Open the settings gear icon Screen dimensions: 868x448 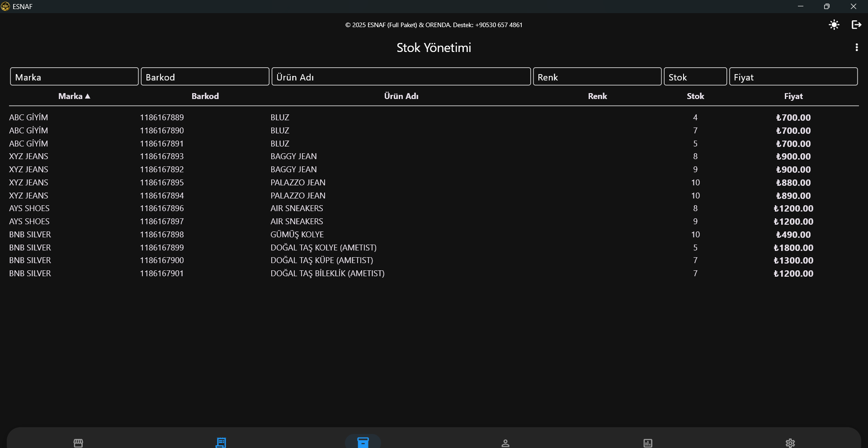(x=790, y=443)
